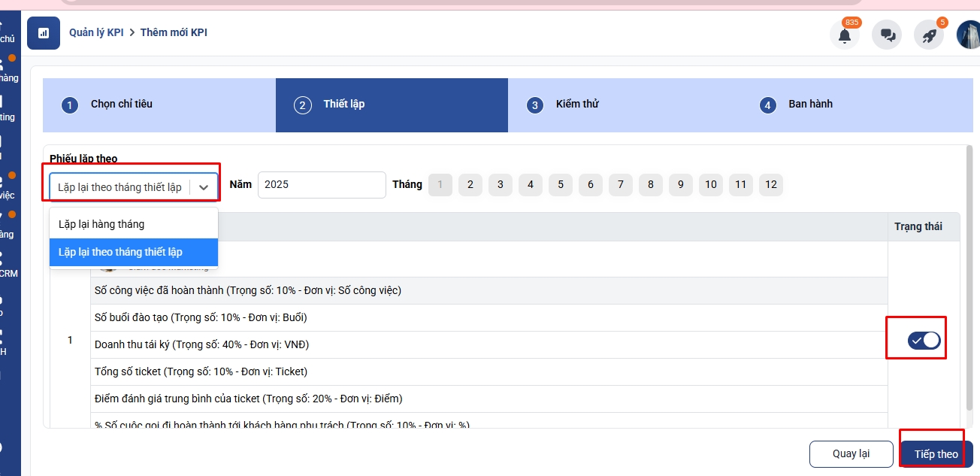
Task: Open the user profile avatar
Action: tap(969, 35)
